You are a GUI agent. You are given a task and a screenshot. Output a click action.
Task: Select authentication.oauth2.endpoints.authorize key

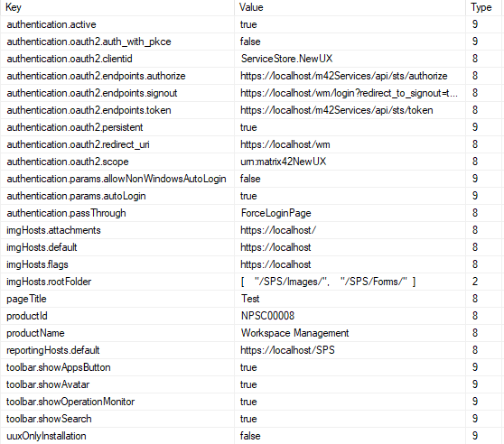click(96, 76)
